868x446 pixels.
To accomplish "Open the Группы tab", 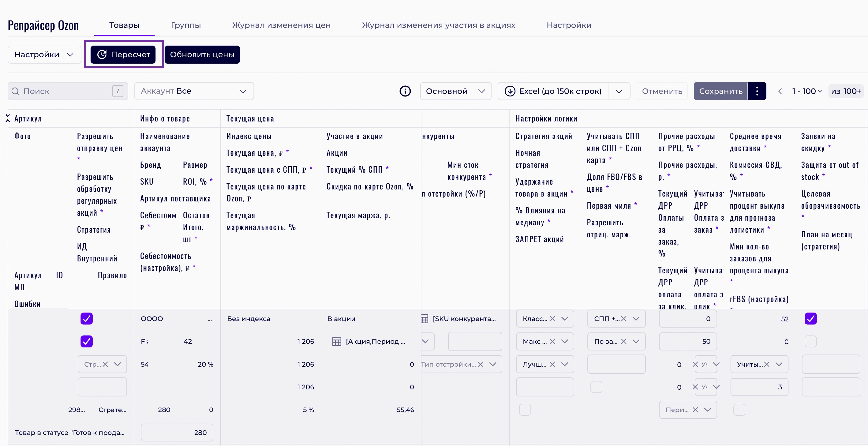I will click(186, 25).
